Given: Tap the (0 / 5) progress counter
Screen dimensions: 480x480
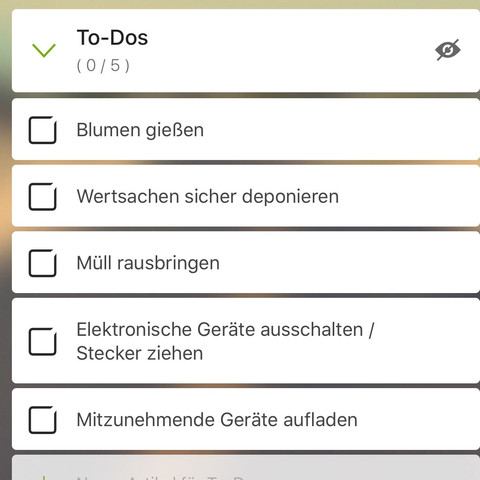Looking at the screenshot, I should point(103,65).
